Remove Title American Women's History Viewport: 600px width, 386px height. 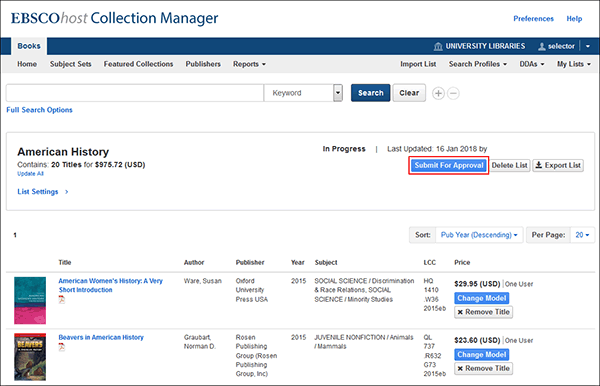[x=483, y=312]
